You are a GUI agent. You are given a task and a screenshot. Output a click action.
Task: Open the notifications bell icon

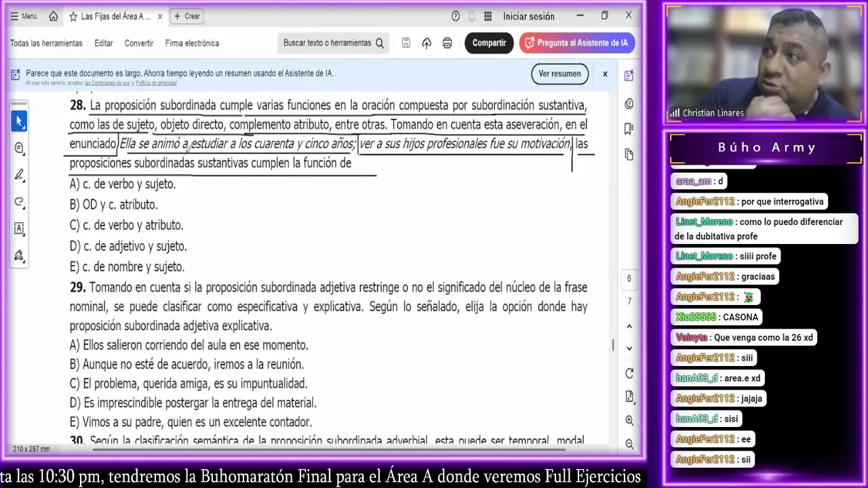pos(471,16)
